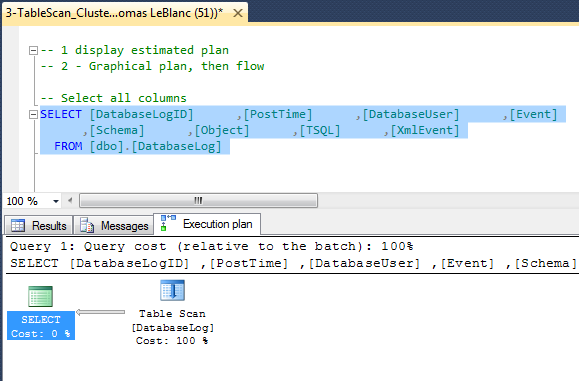Click the horizontal scrollbar left arrow
The height and width of the screenshot is (381, 579).
click(70, 201)
